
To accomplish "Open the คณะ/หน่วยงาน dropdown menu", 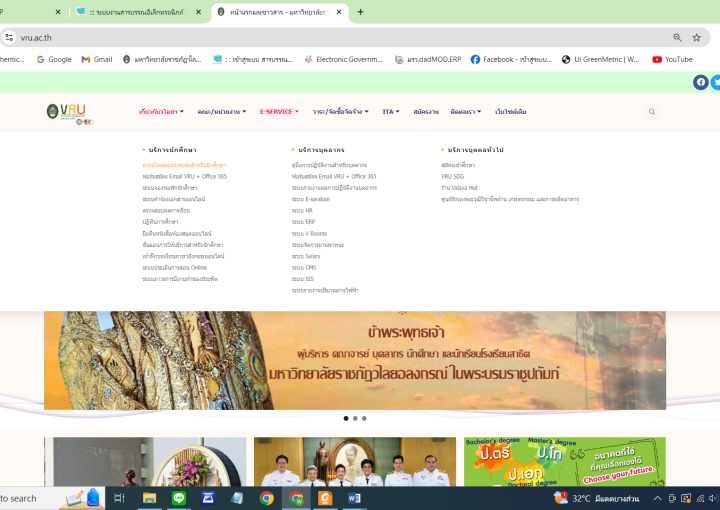I will click(222, 112).
